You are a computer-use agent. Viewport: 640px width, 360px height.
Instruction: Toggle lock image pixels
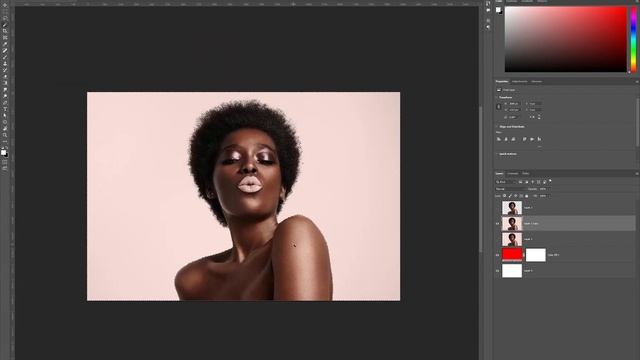tap(510, 196)
